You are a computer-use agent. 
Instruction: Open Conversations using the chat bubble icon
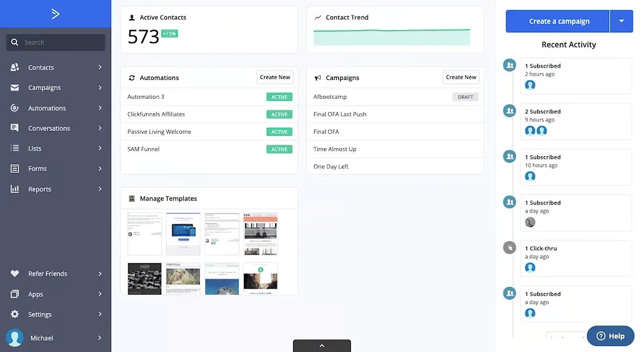[14, 128]
